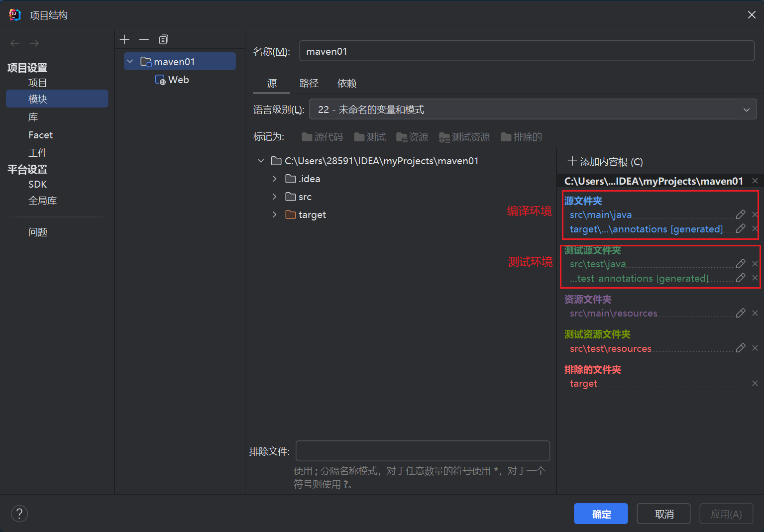Mark folder as 测试资源 (Test Resources)
Viewport: 764px width, 532px height.
[x=464, y=137]
